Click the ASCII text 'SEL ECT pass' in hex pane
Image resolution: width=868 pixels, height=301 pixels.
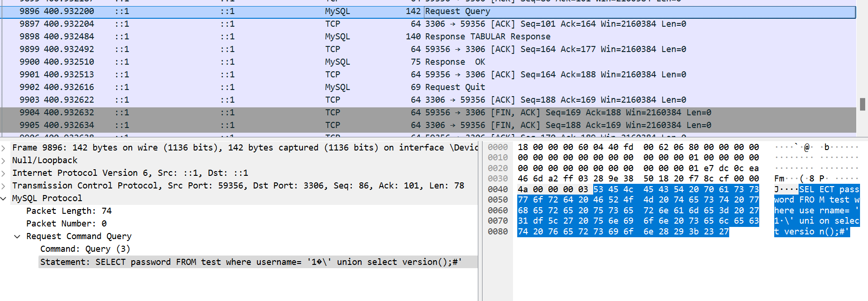point(829,189)
